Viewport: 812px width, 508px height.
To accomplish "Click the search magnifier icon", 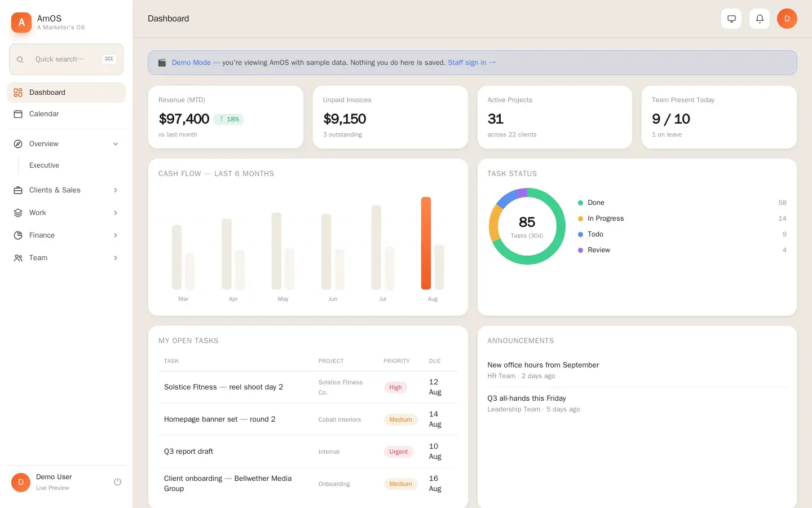I will [20, 59].
